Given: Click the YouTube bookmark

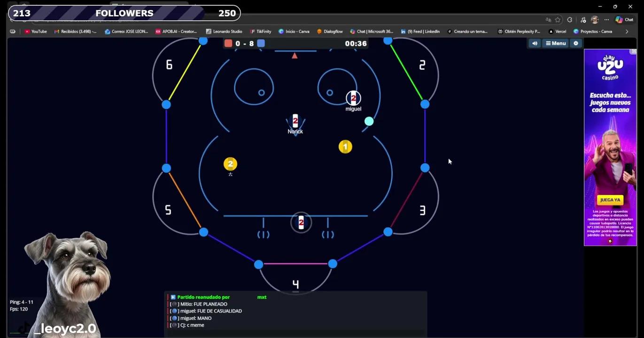Looking at the screenshot, I should point(36,31).
